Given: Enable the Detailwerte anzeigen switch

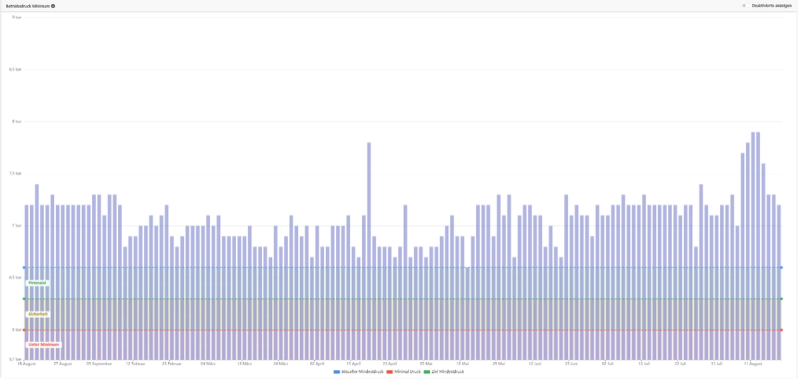Looking at the screenshot, I should 744,6.
